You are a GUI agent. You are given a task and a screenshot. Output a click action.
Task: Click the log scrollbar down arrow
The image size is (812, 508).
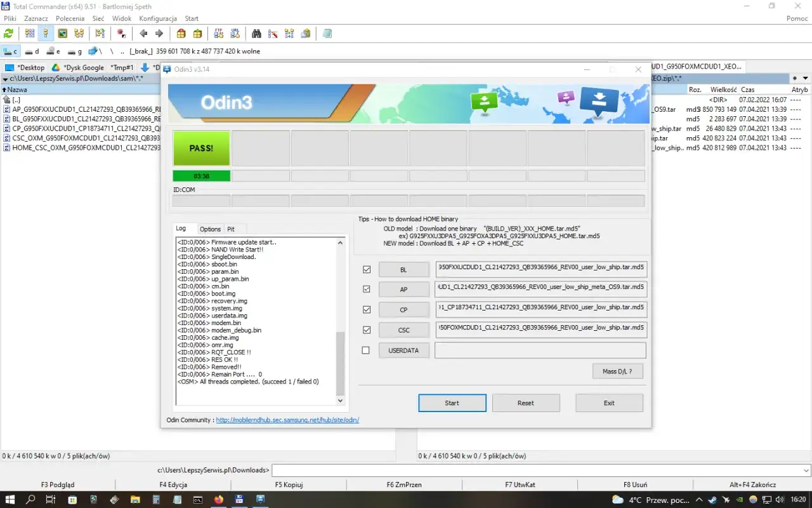[x=340, y=400]
